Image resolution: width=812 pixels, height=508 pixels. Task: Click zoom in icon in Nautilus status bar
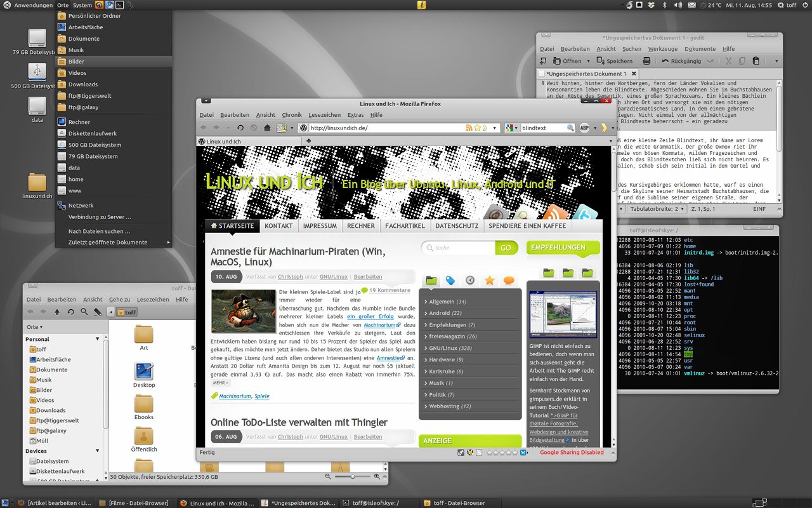377,476
